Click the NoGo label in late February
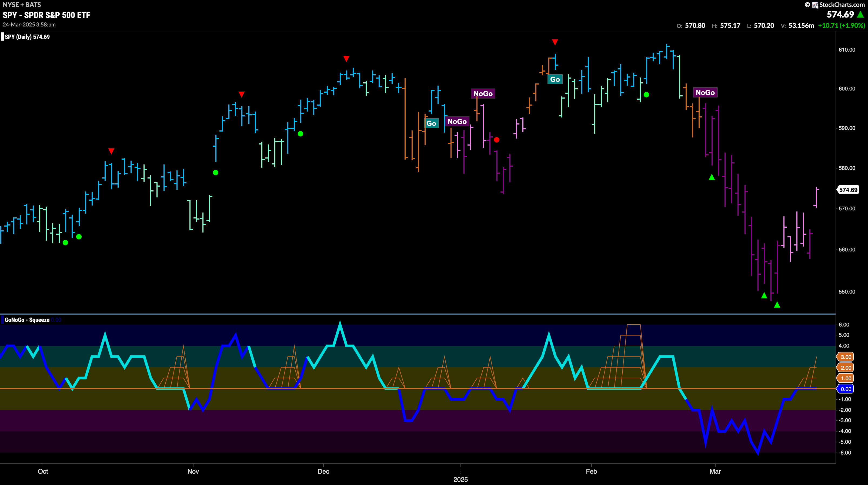Viewport: 868px width, 485px height. (x=705, y=93)
